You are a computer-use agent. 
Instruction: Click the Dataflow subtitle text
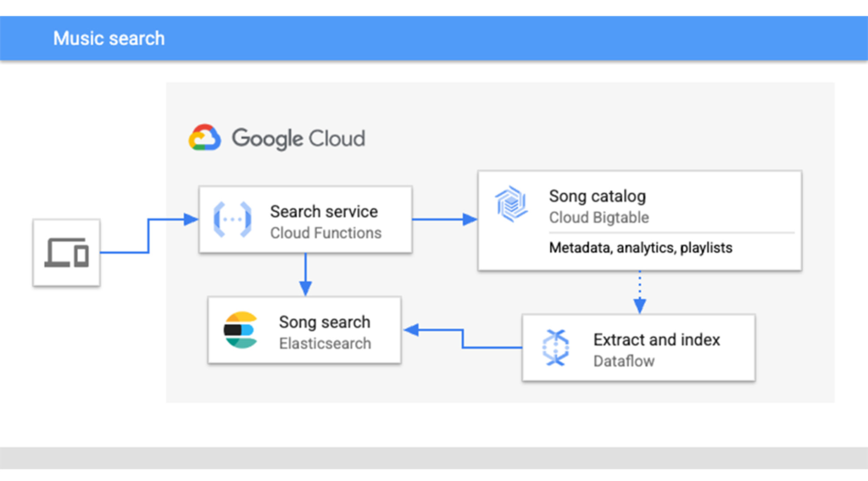point(624,361)
